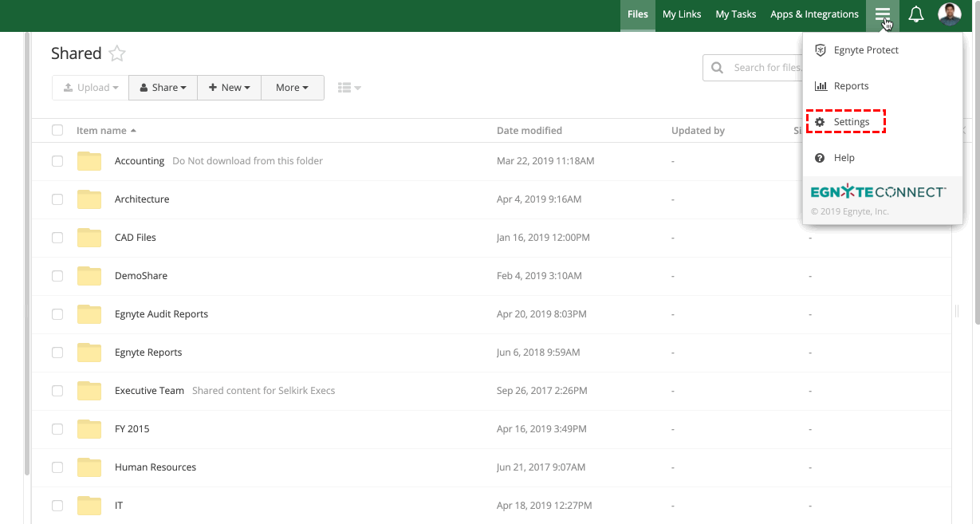The image size is (980, 524).
Task: Open the Egnyte Audit Reports folder
Action: coord(161,314)
